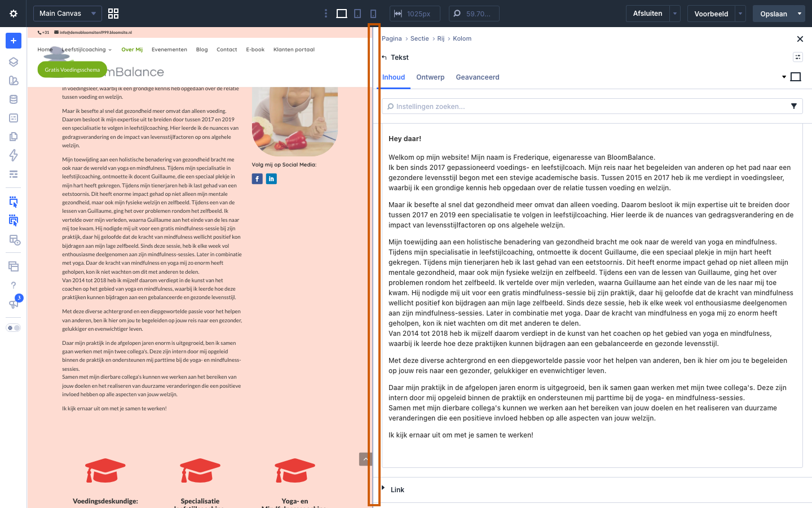Click the "Ik kijk ernaar uit" line in the editor

tap(461, 435)
